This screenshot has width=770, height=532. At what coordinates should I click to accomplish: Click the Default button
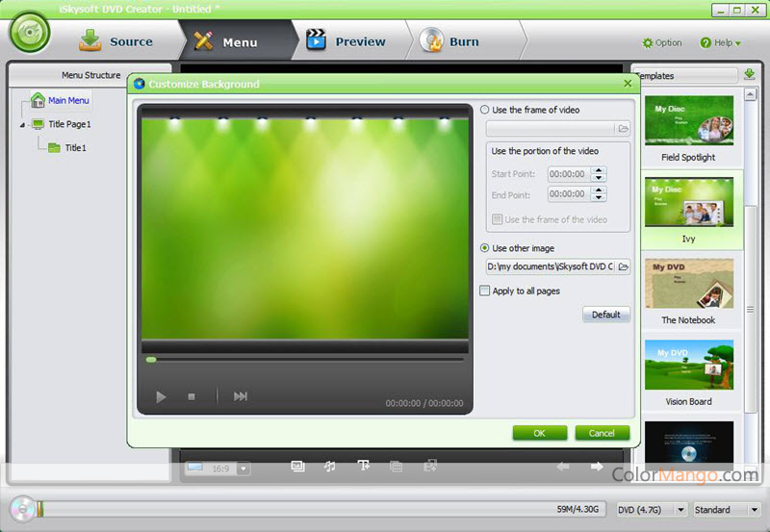[605, 315]
